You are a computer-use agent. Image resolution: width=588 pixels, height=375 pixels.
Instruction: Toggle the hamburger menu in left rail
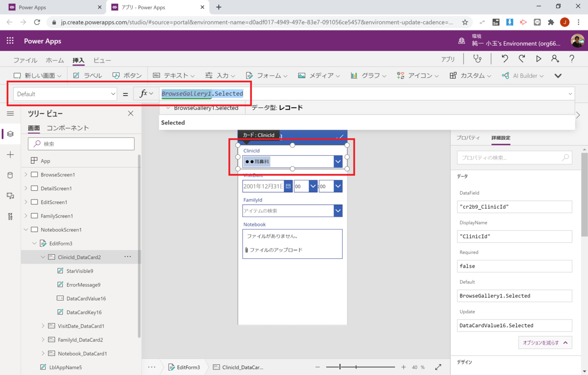(10, 114)
